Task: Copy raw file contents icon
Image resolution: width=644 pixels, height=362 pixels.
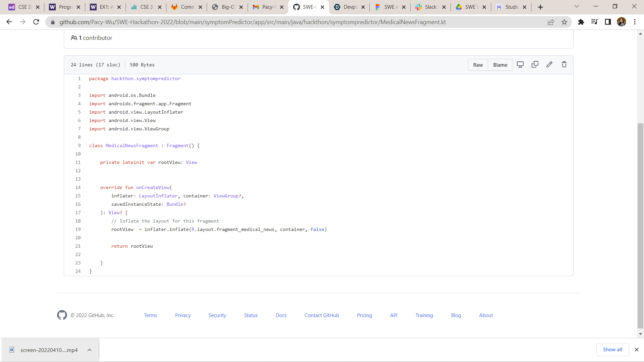Action: pyautogui.click(x=535, y=64)
